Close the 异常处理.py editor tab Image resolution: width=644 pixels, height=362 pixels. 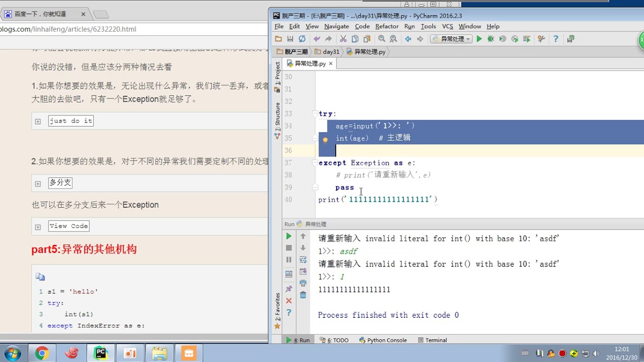(x=331, y=64)
